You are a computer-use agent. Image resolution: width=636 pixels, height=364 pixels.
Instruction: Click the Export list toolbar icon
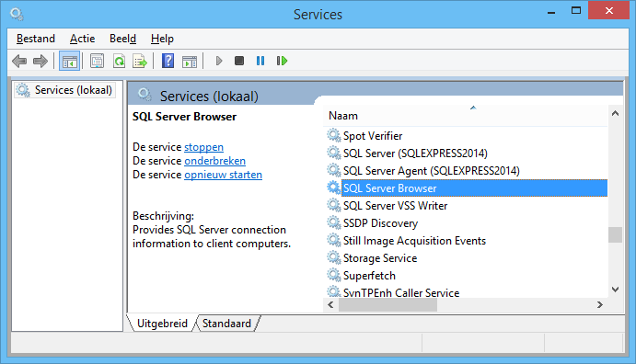(140, 62)
